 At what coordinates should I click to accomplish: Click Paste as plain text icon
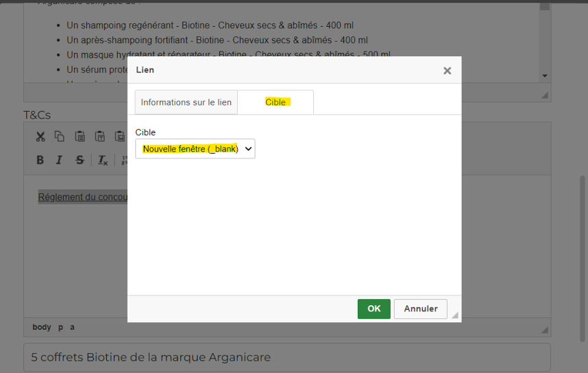tap(100, 136)
